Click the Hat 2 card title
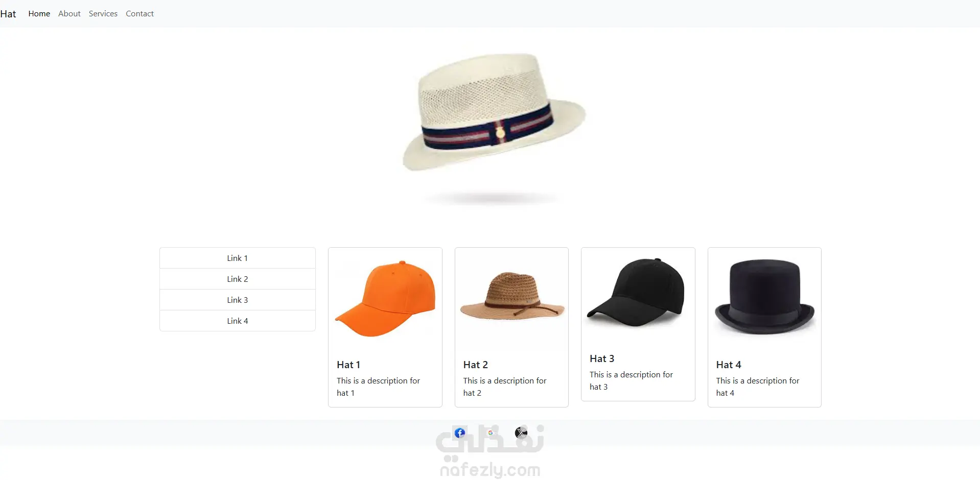The height and width of the screenshot is (480, 980). coord(476,365)
